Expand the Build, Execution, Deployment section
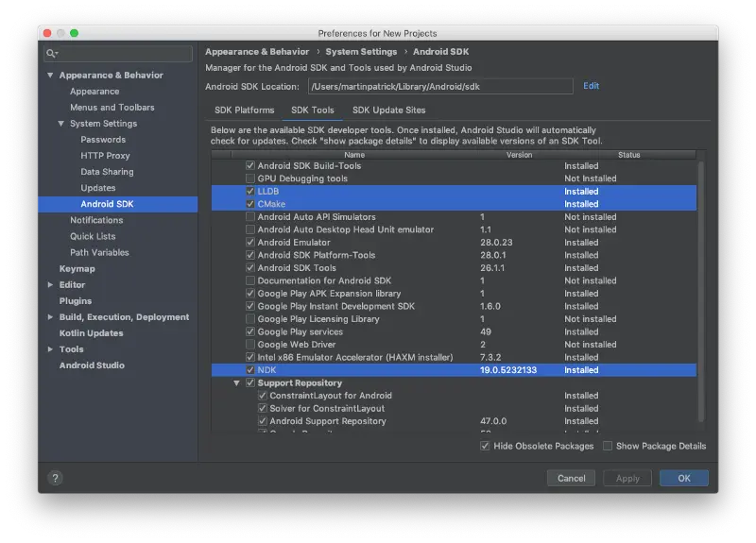Screen dimensions: 756x543 click(x=51, y=317)
